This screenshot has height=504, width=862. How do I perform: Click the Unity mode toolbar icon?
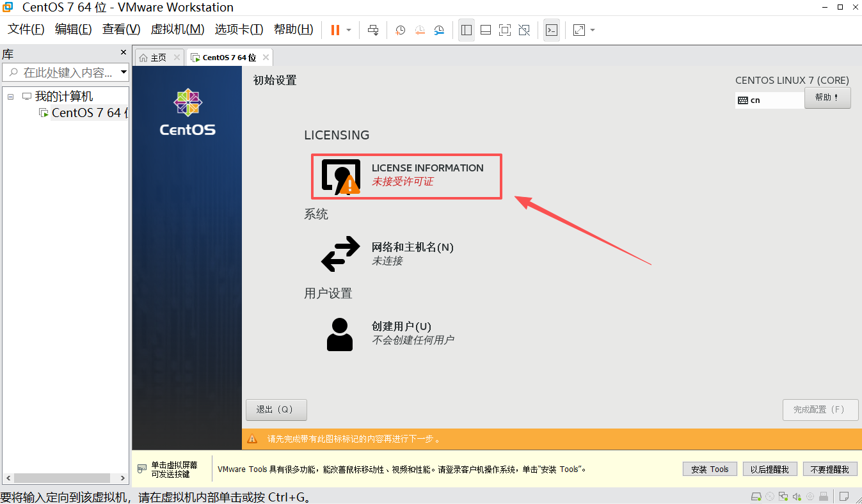point(524,30)
